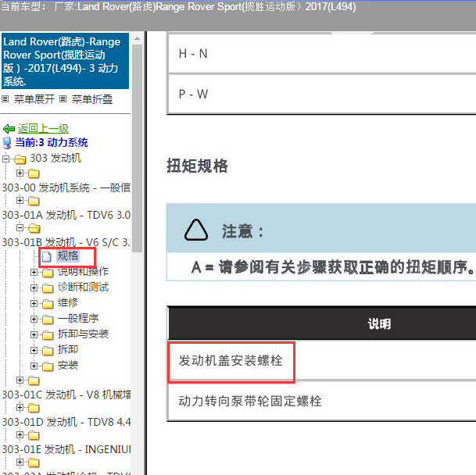
Task: Click the green back arrow icon
Action: (x=9, y=129)
